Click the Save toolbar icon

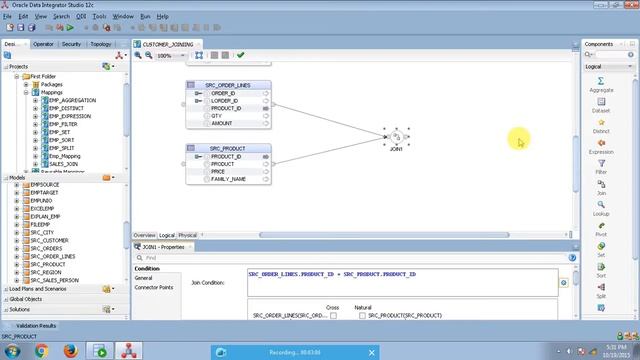(20, 27)
